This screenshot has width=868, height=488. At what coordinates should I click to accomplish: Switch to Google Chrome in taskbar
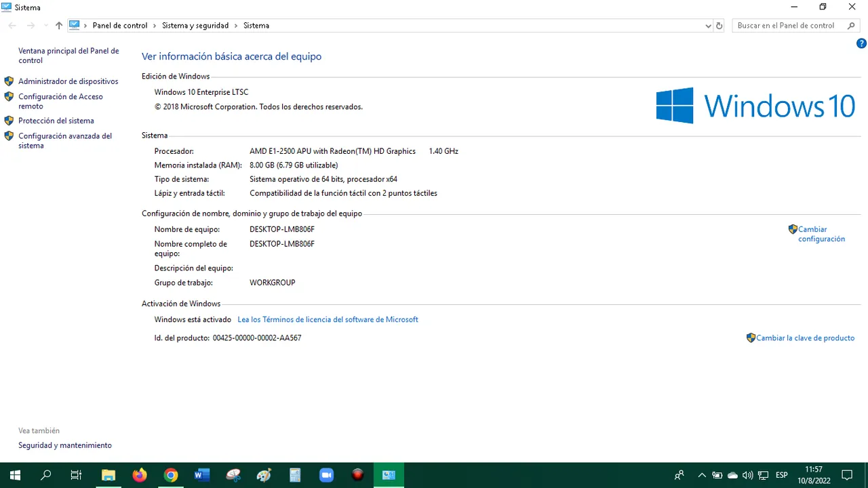[171, 475]
